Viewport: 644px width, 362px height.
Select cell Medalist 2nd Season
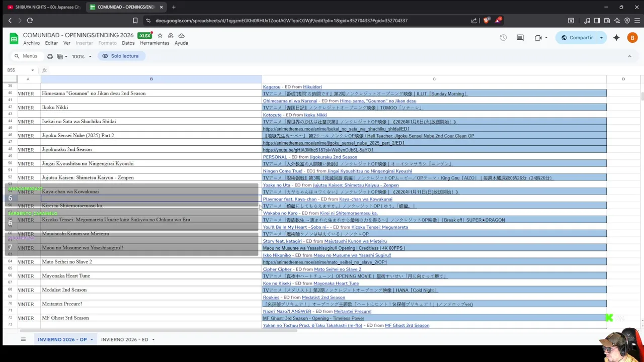(x=151, y=290)
